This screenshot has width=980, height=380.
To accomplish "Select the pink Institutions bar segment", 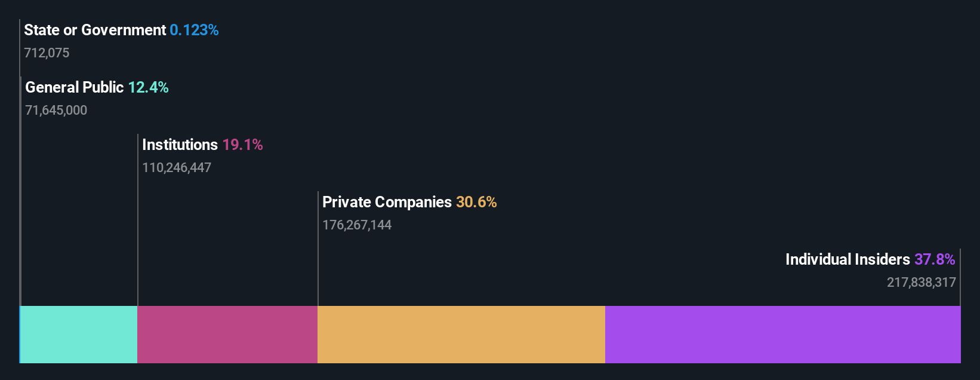I will pyautogui.click(x=227, y=335).
